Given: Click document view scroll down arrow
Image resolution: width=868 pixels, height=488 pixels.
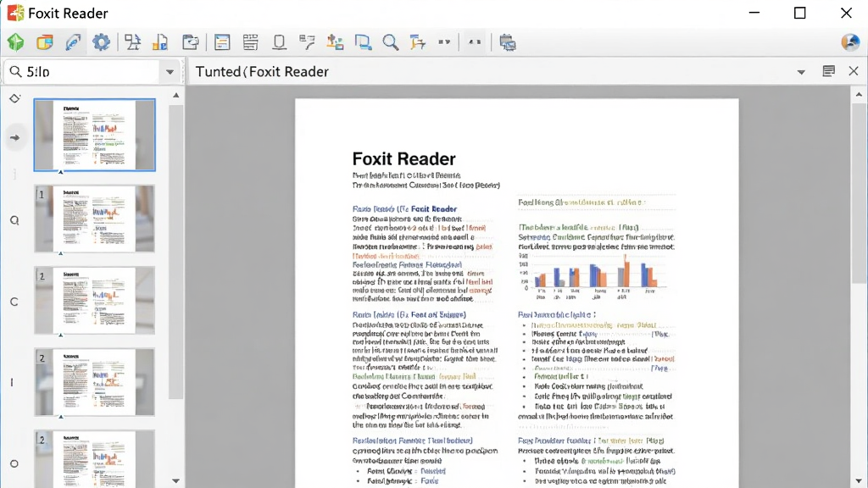Looking at the screenshot, I should (x=859, y=481).
